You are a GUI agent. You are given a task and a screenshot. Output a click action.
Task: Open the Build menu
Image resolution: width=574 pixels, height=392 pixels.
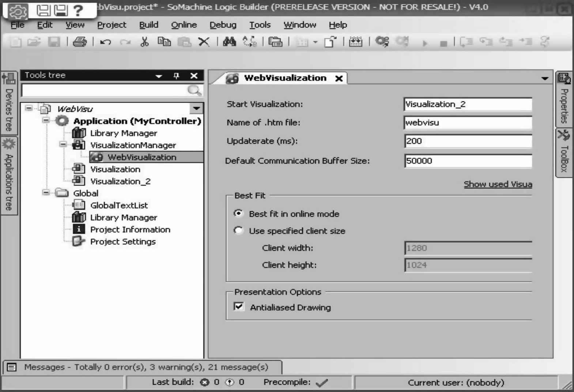point(149,25)
